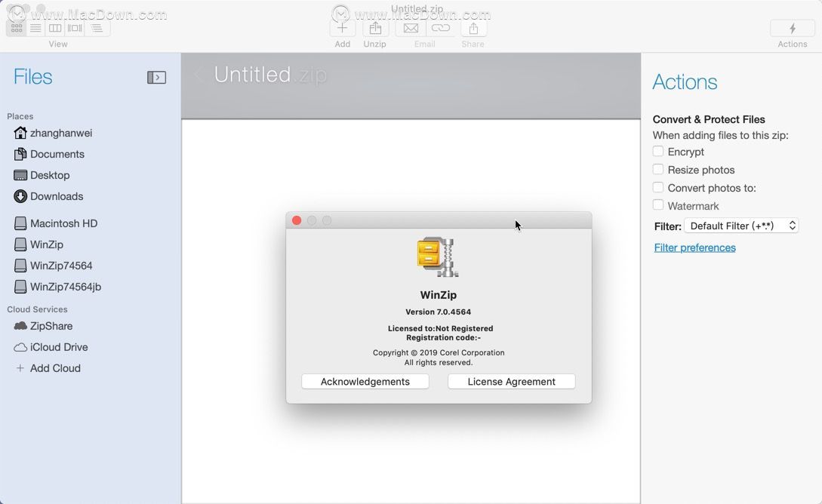822x504 pixels.
Task: Switch to list view in toolbar
Action: point(35,28)
